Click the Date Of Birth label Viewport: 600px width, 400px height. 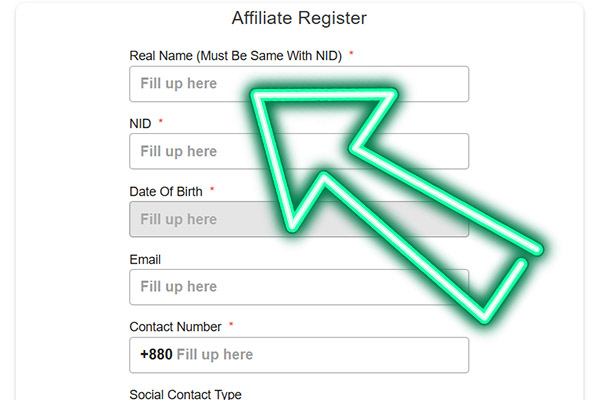tap(166, 191)
